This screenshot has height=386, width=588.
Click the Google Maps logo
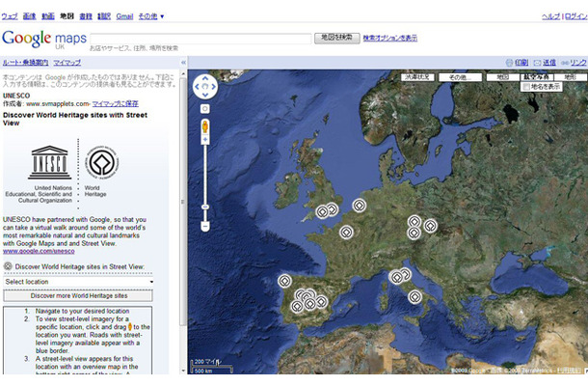coord(44,39)
